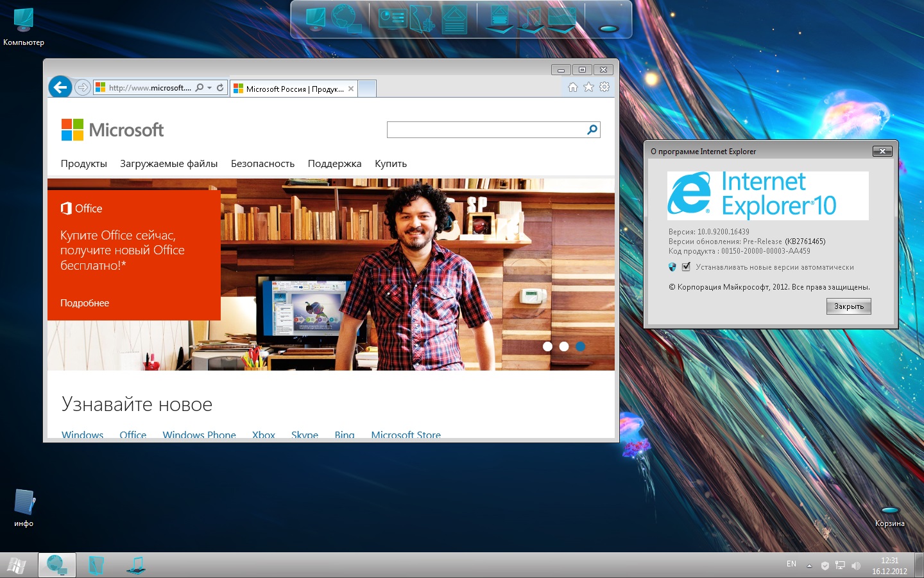Click the Forward navigation arrow in Internet Explorer
The image size is (924, 578).
[82, 87]
